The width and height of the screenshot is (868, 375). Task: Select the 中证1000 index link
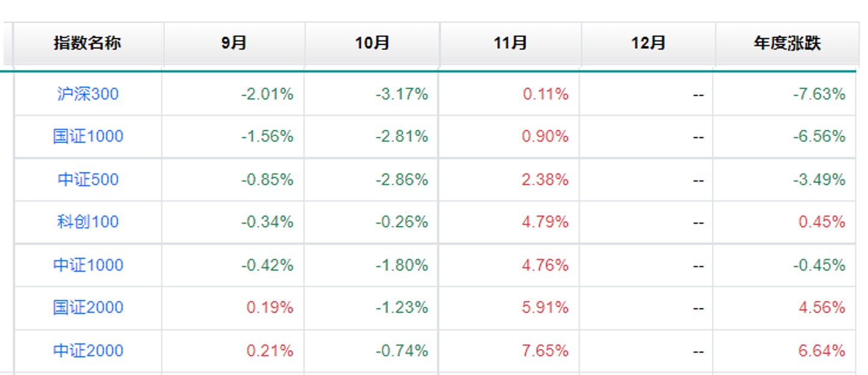88,265
